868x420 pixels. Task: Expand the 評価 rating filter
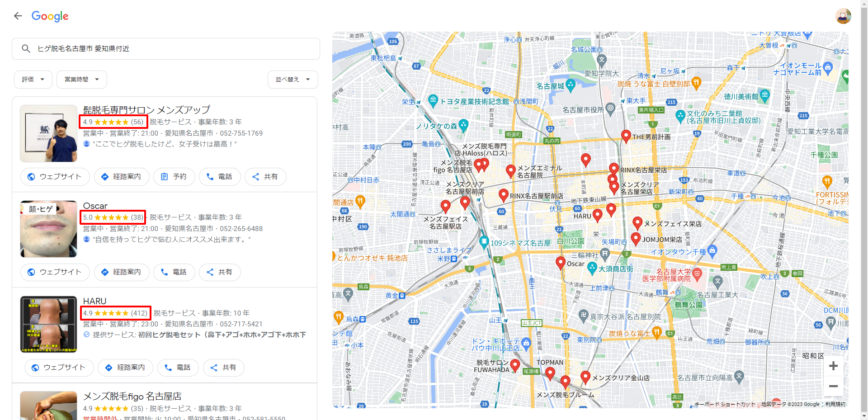click(x=33, y=80)
